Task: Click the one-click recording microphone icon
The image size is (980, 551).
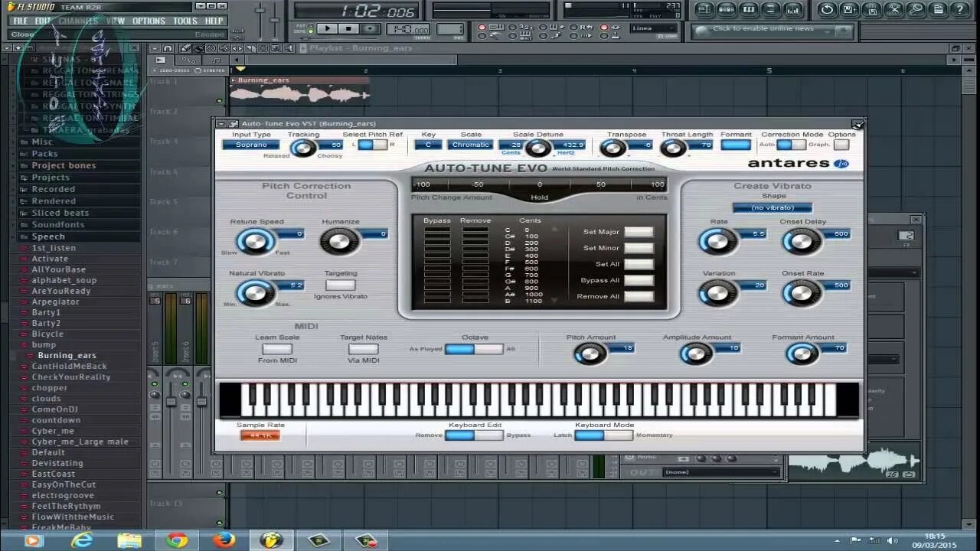Action: (x=916, y=10)
